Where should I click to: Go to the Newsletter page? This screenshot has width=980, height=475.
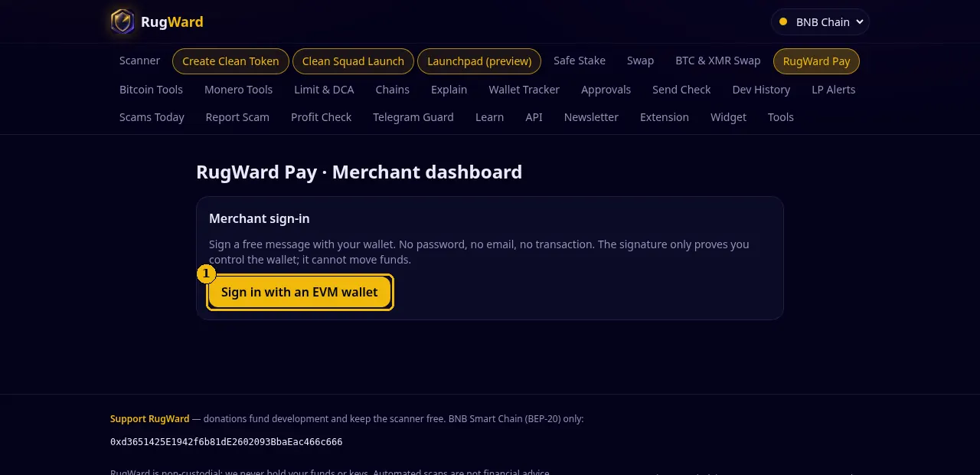(591, 117)
